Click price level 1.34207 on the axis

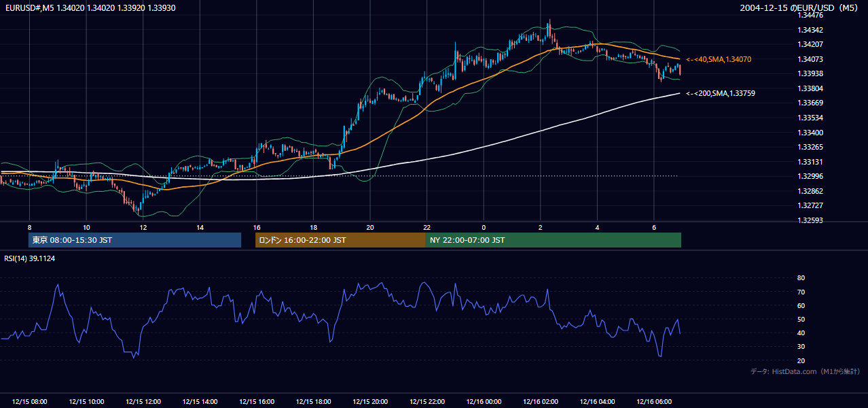[x=810, y=44]
